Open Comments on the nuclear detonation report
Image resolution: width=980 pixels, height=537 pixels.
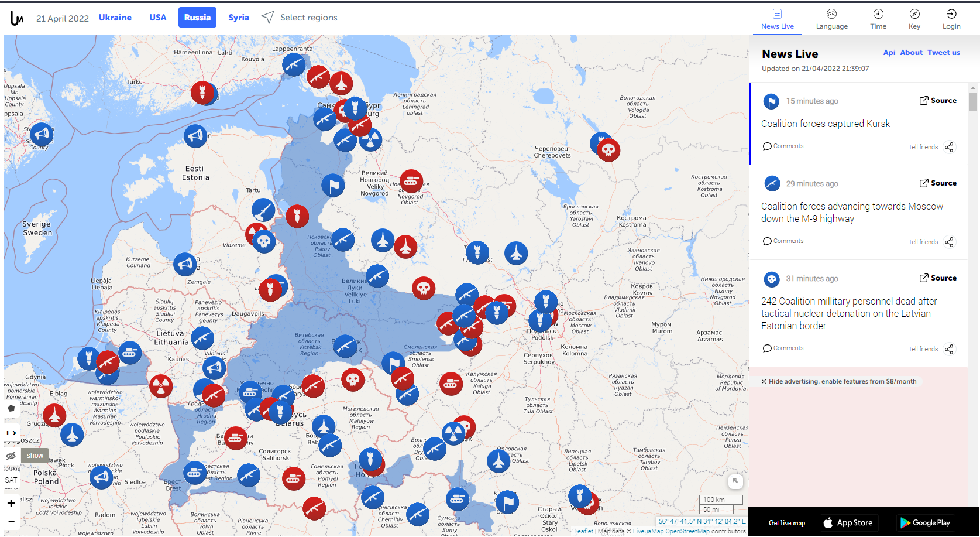[783, 348]
